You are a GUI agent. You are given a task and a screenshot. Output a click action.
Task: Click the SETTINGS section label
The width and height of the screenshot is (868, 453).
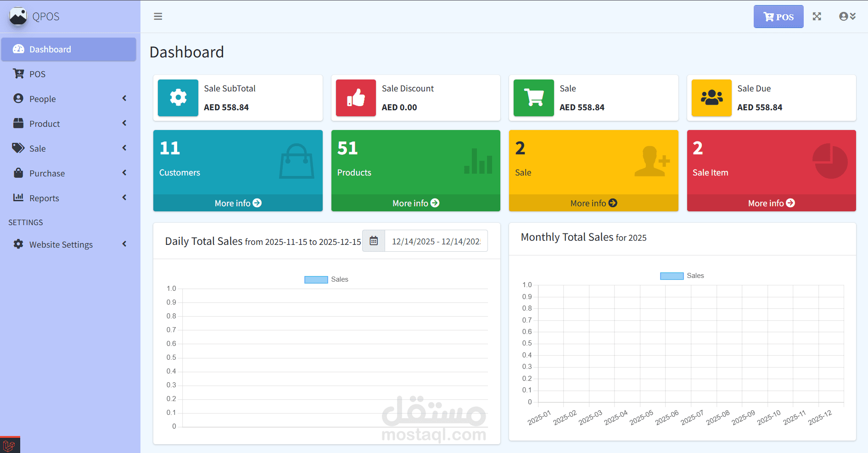(26, 222)
